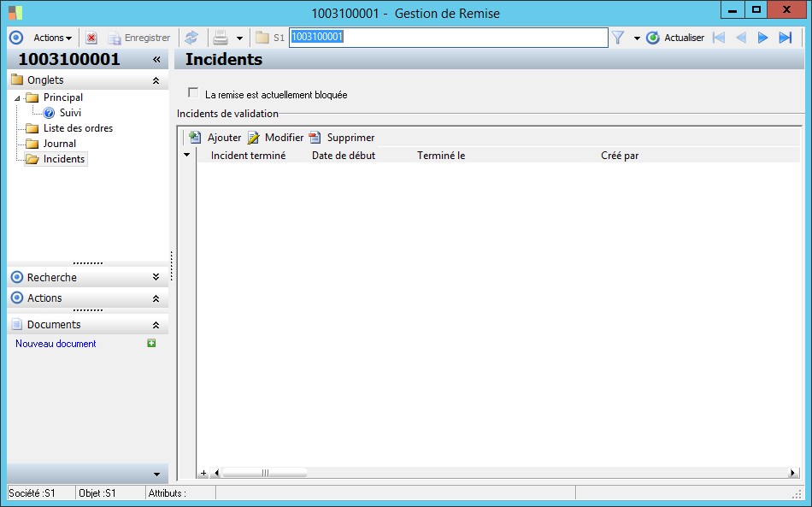
Task: Click Supprimer to delete incident
Action: pos(342,138)
